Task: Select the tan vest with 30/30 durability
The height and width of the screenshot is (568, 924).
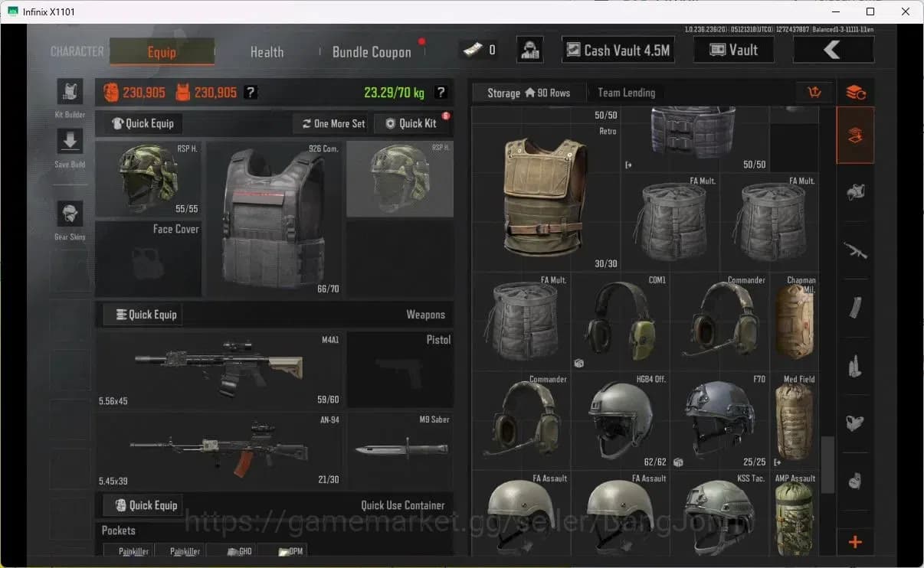Action: coord(546,197)
